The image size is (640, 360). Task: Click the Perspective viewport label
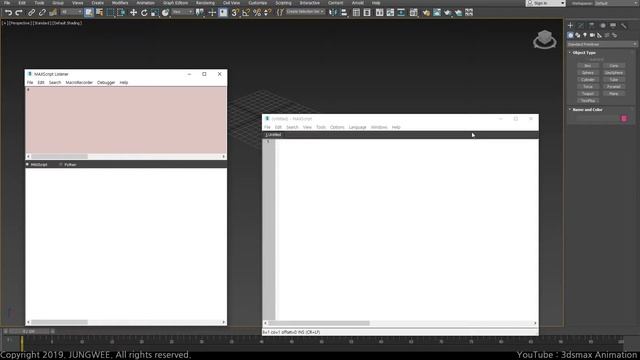(20, 23)
